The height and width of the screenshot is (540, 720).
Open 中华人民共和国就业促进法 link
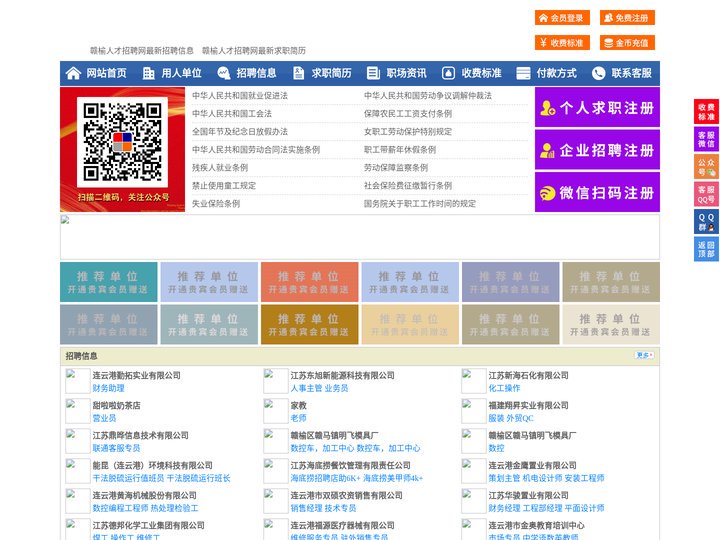pyautogui.click(x=240, y=96)
